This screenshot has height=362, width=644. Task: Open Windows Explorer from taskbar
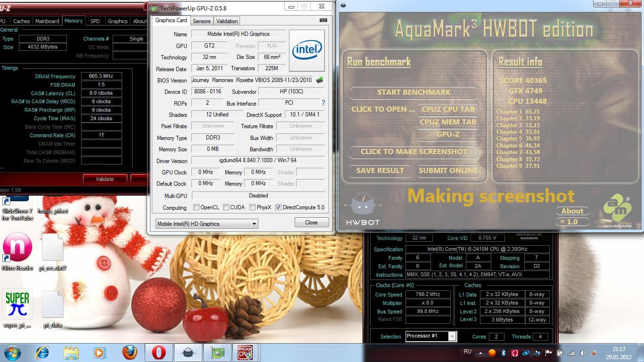coord(71,353)
